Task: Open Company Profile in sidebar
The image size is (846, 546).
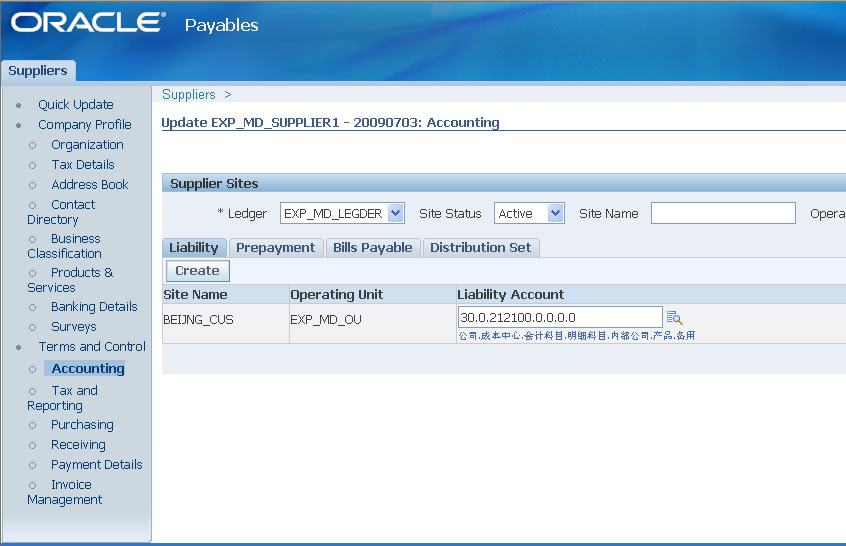Action: (x=85, y=125)
